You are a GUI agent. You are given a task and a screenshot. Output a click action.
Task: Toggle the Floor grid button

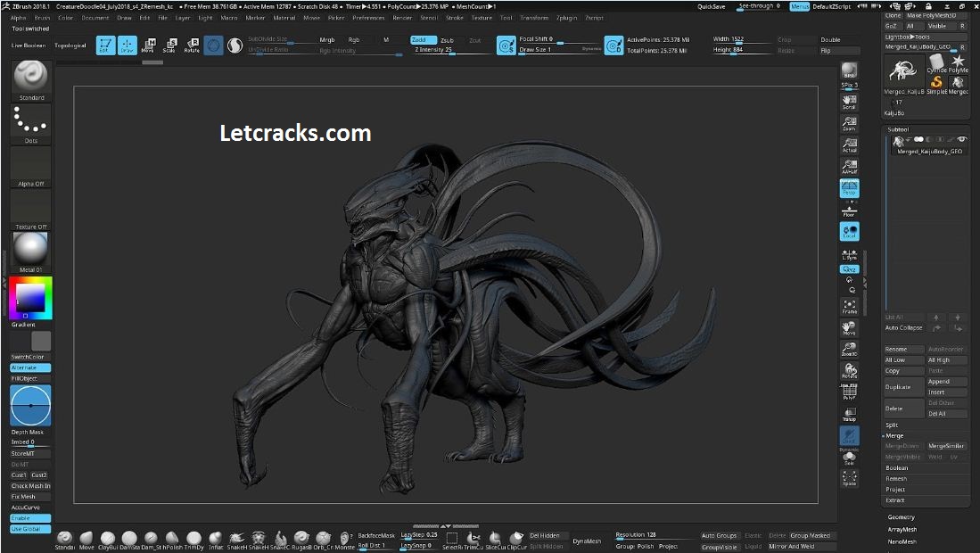(849, 210)
